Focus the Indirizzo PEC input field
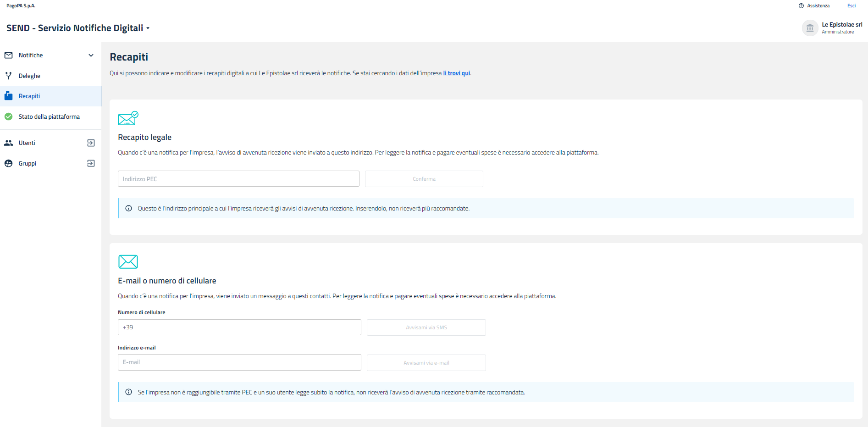This screenshot has height=427, width=868. click(x=238, y=179)
